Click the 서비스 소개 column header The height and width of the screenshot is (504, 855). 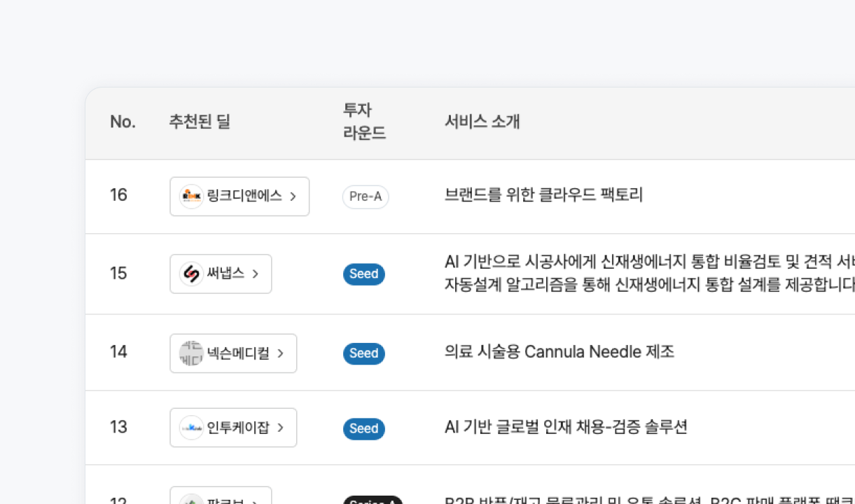point(482,122)
